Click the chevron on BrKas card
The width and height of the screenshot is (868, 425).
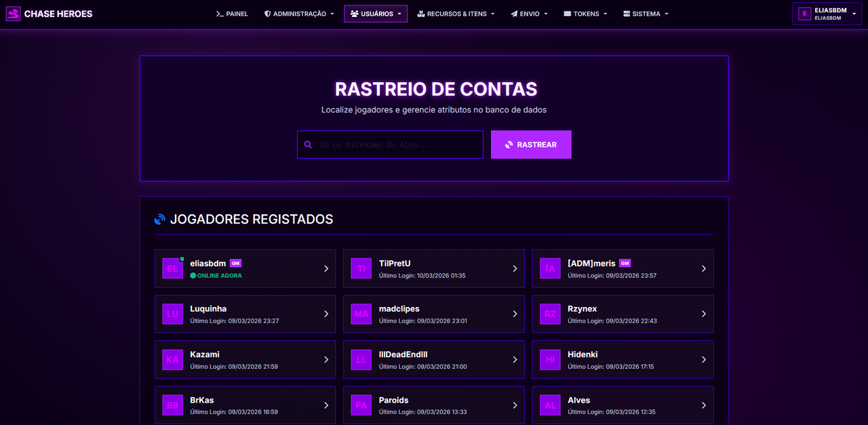pyautogui.click(x=326, y=405)
